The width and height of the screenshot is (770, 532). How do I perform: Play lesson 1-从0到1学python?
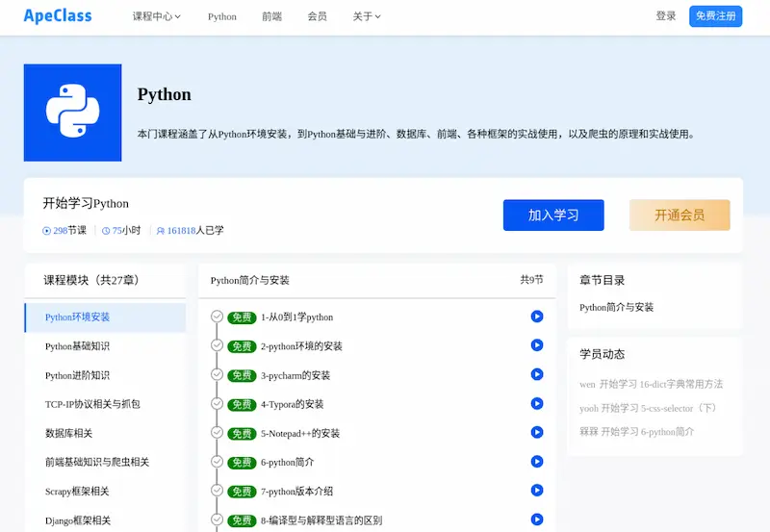537,317
